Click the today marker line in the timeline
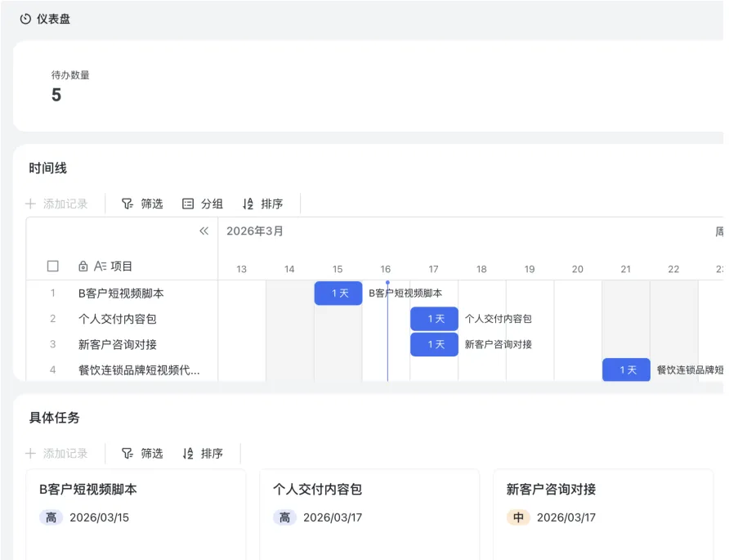 (387, 331)
